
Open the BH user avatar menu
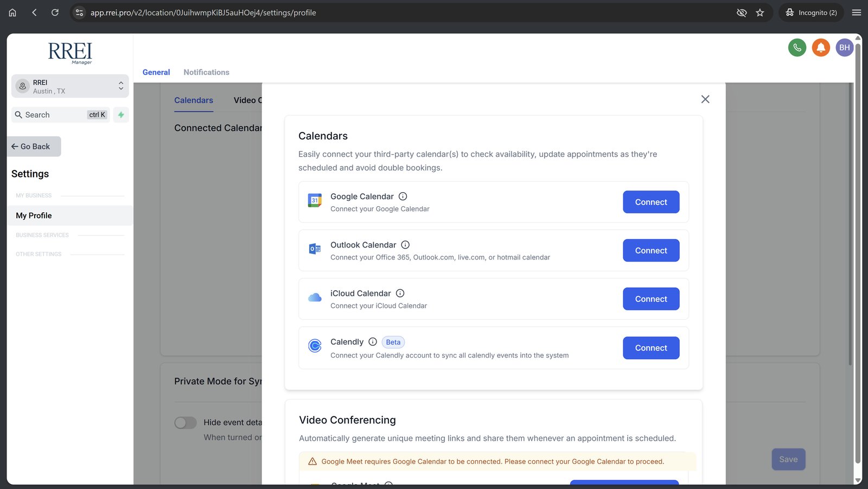845,48
